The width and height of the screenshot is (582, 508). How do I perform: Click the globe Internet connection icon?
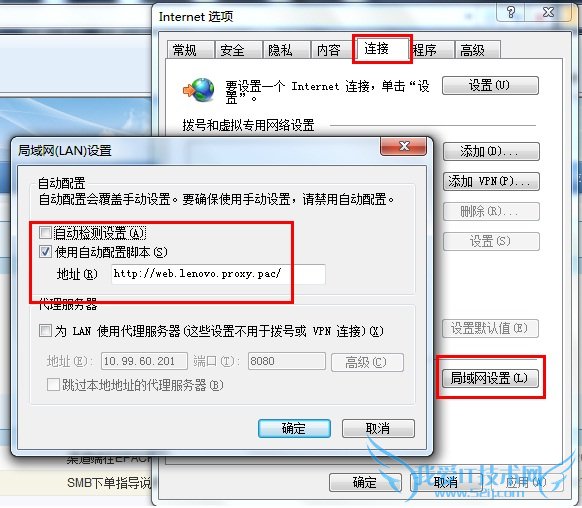coord(199,90)
